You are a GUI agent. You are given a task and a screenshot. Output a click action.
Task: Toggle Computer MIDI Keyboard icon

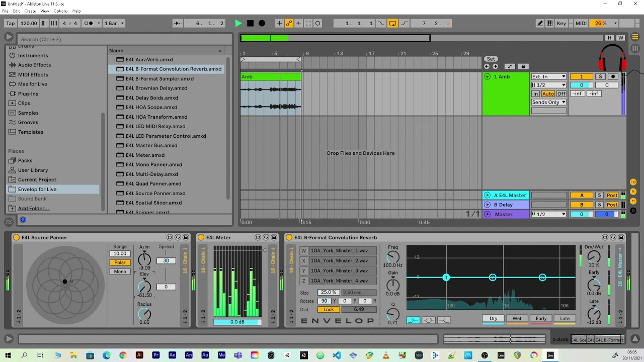549,23
